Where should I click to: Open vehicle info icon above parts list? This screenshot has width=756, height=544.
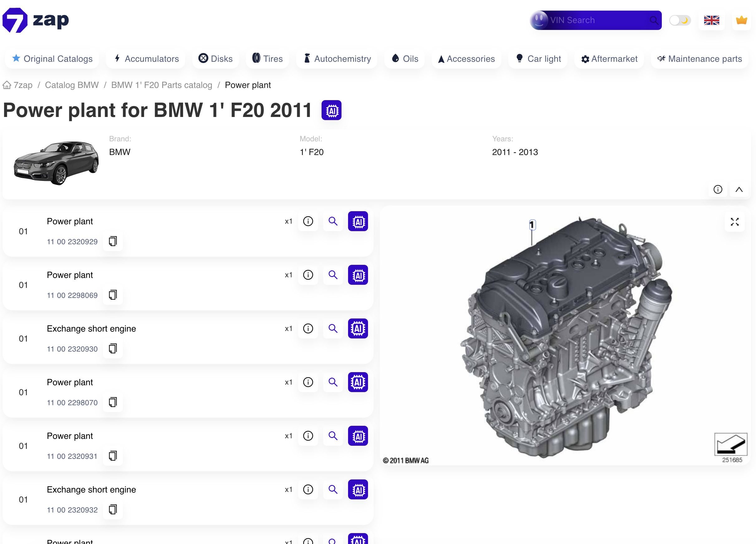tap(718, 189)
